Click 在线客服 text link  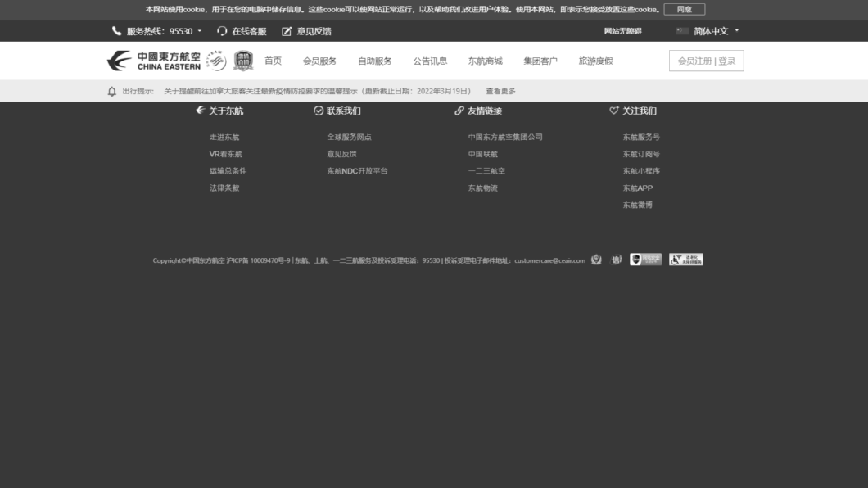[249, 32]
